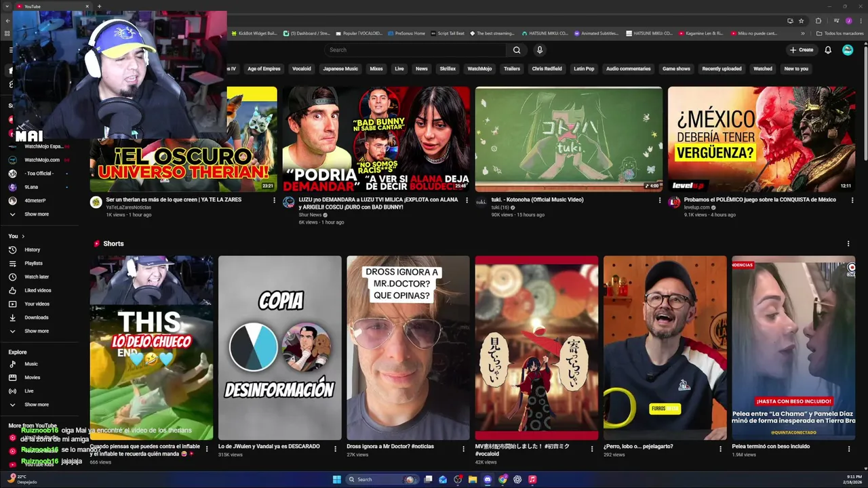Activate voice search microphone icon
The height and width of the screenshot is (488, 868).
pyautogui.click(x=540, y=49)
